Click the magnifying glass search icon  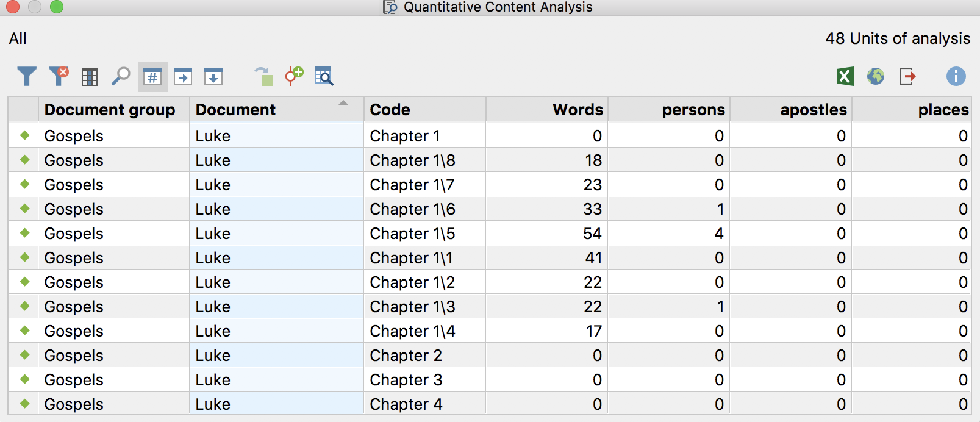pyautogui.click(x=121, y=76)
